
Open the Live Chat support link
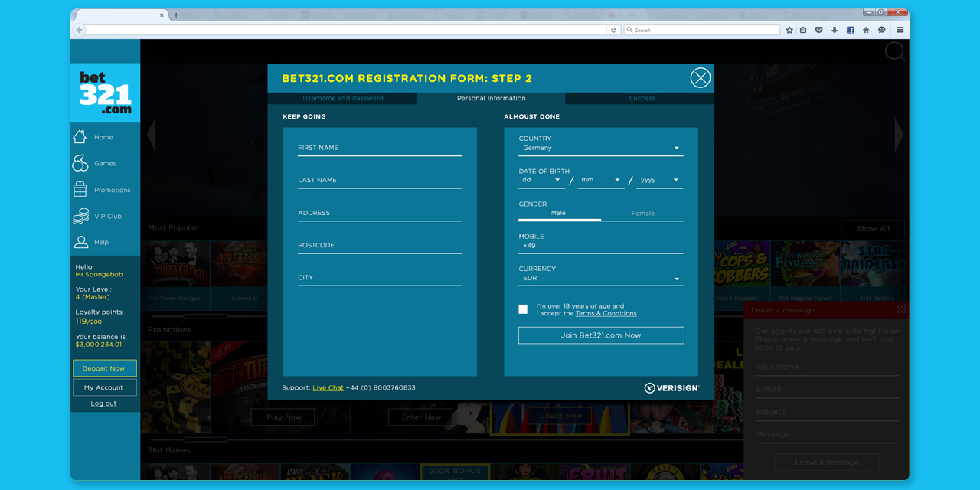pos(328,388)
